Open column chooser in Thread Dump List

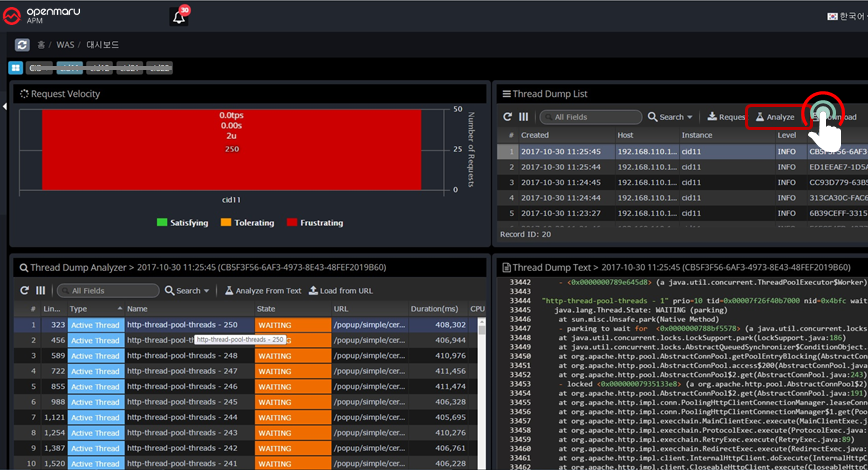523,117
